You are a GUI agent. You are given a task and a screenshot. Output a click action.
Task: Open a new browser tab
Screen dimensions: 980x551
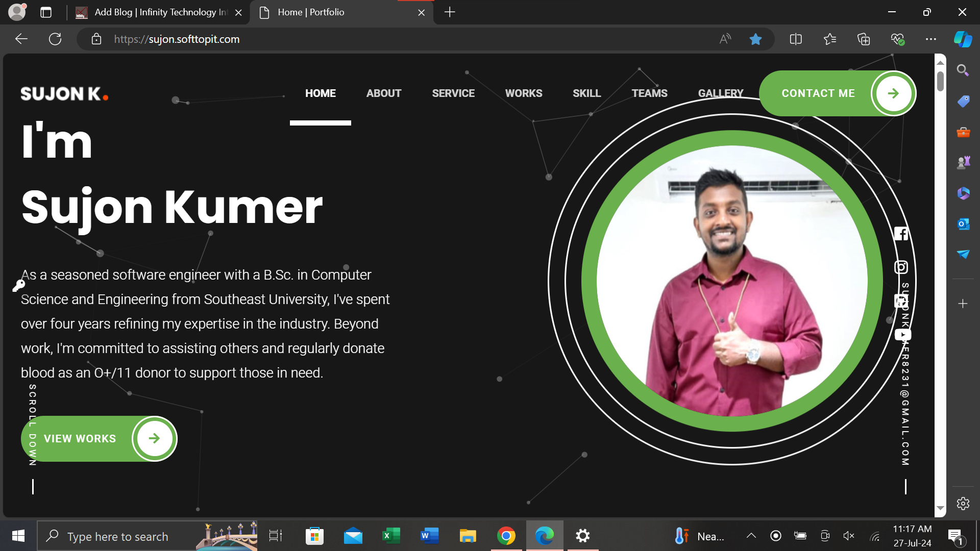[450, 12]
